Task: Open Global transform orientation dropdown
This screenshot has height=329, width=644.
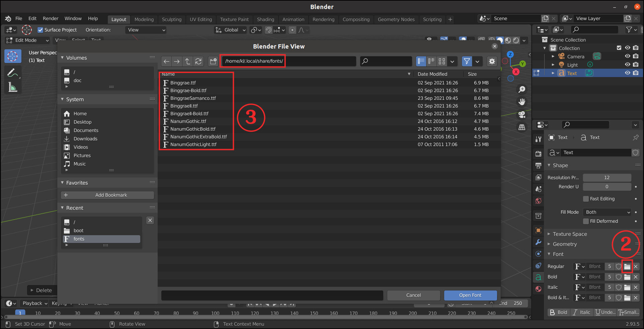Action: click(x=231, y=30)
